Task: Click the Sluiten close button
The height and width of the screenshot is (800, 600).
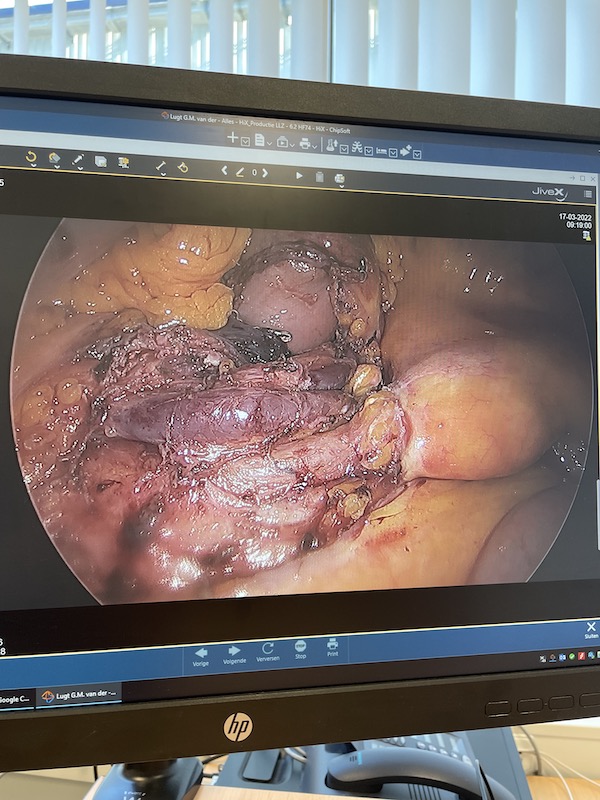Action: [x=591, y=630]
